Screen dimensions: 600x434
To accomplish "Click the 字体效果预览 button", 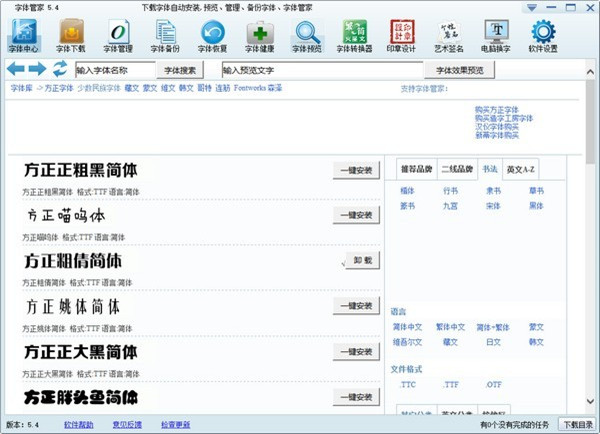I will click(460, 70).
